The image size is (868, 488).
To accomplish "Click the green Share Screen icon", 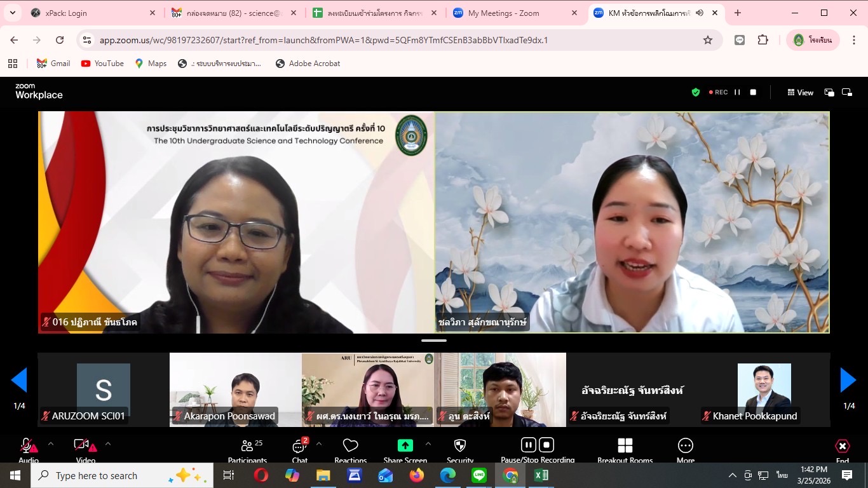I will [x=405, y=445].
